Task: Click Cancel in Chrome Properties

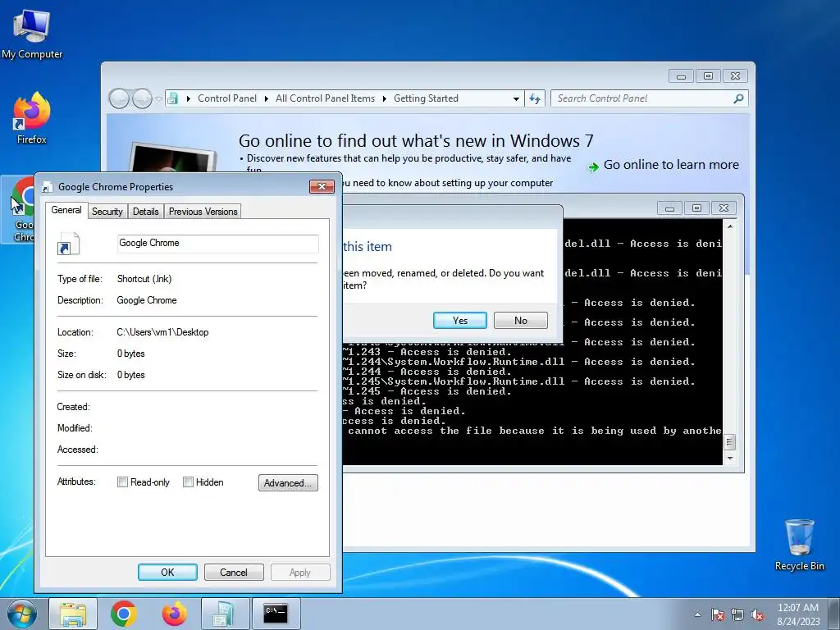Action: pos(234,572)
